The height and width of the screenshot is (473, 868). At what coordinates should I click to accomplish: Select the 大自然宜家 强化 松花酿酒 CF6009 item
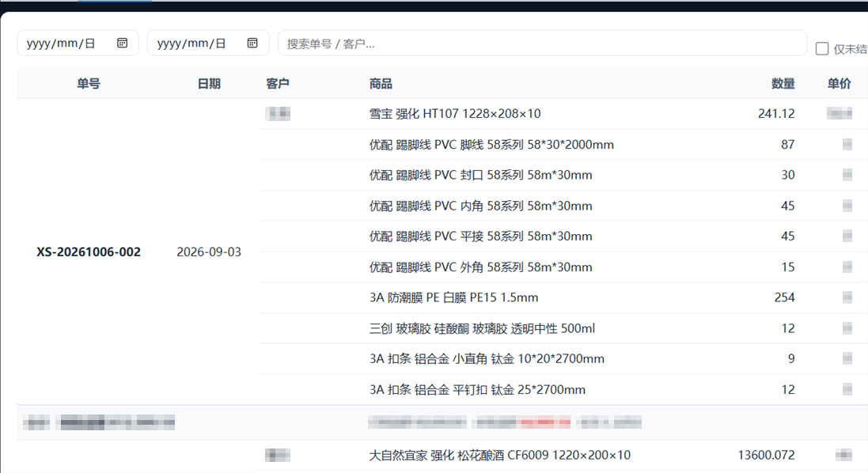[x=500, y=456]
